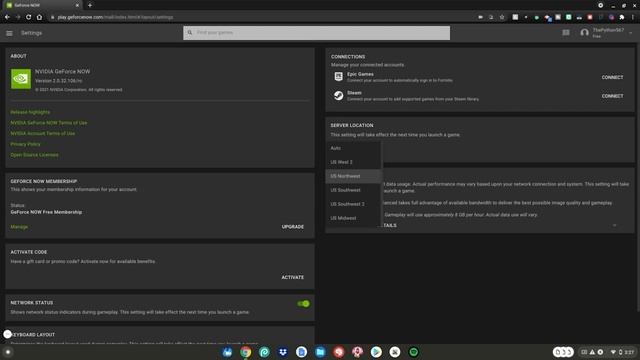
Task: Open the status tray showing the clock
Action: click(622, 352)
